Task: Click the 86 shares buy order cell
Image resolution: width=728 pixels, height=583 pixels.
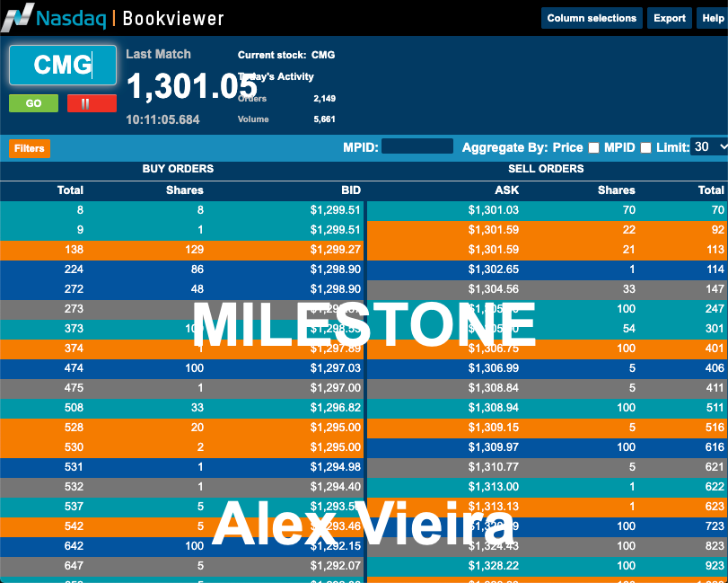Action: (197, 269)
